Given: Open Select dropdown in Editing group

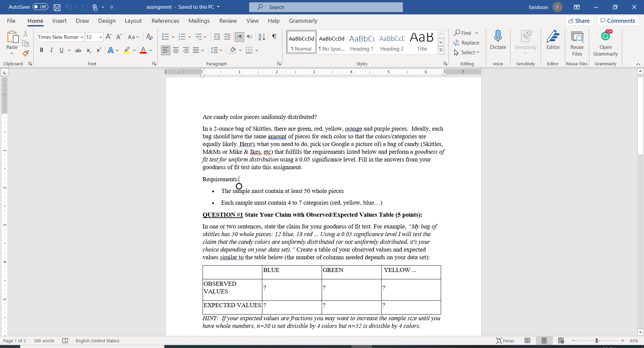Looking at the screenshot, I should point(467,53).
